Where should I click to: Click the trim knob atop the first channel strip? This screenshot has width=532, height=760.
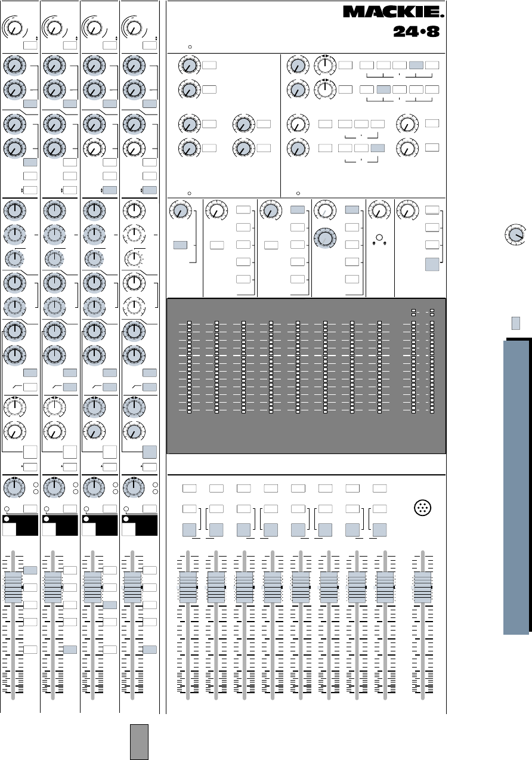click(x=14, y=27)
